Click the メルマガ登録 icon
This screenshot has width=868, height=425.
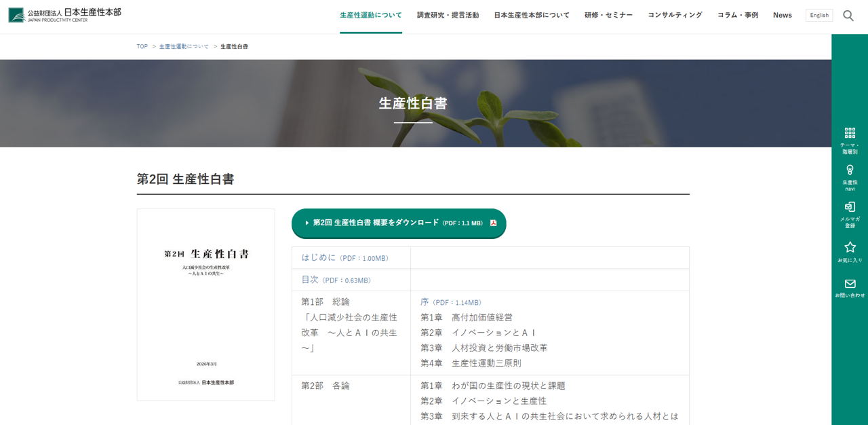850,207
